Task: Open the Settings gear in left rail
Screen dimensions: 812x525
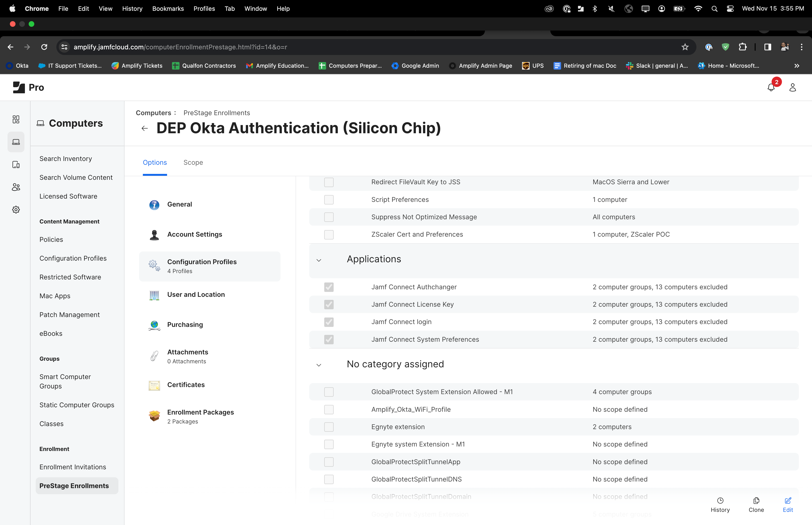Action: [16, 210]
